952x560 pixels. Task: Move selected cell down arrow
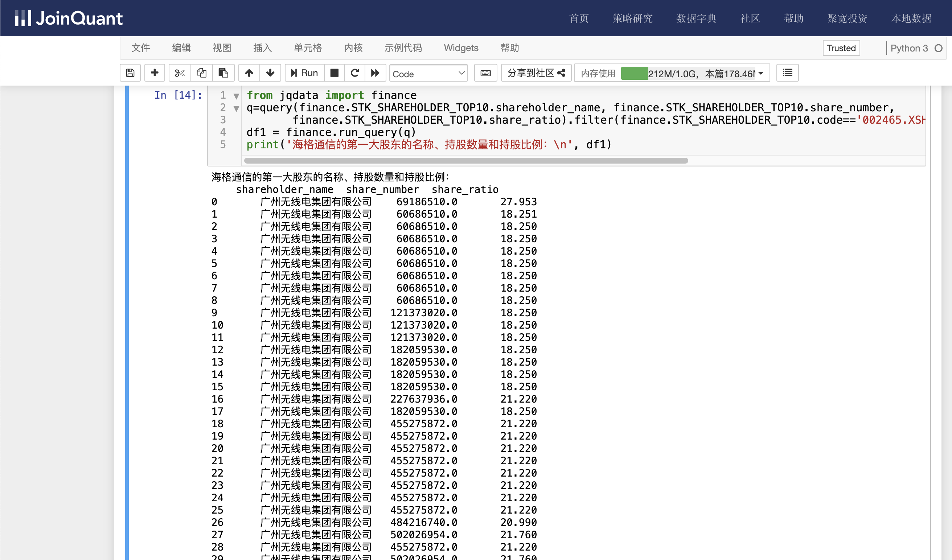point(270,73)
